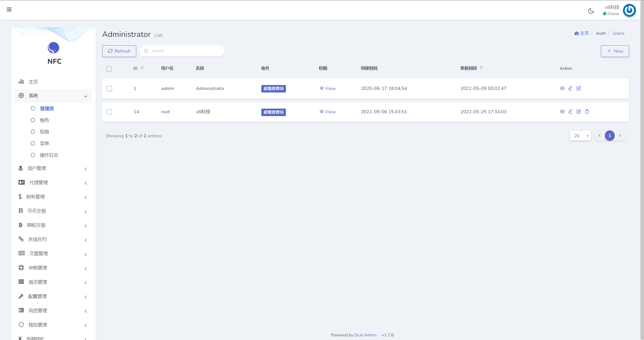Click the View icon for admin user

coord(562,88)
